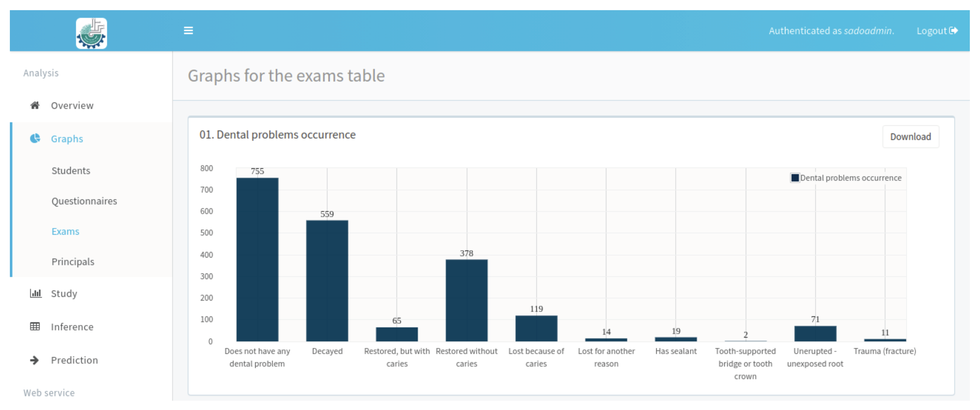Click the logout arrow icon
Screen dimensions: 980x410
953,30
